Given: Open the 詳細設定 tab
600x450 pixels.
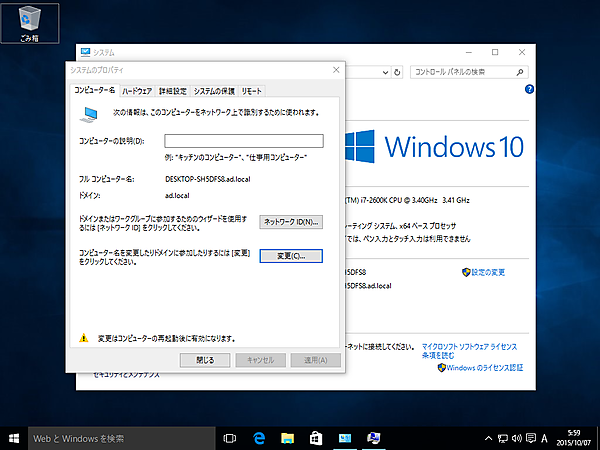Looking at the screenshot, I should click(173, 90).
